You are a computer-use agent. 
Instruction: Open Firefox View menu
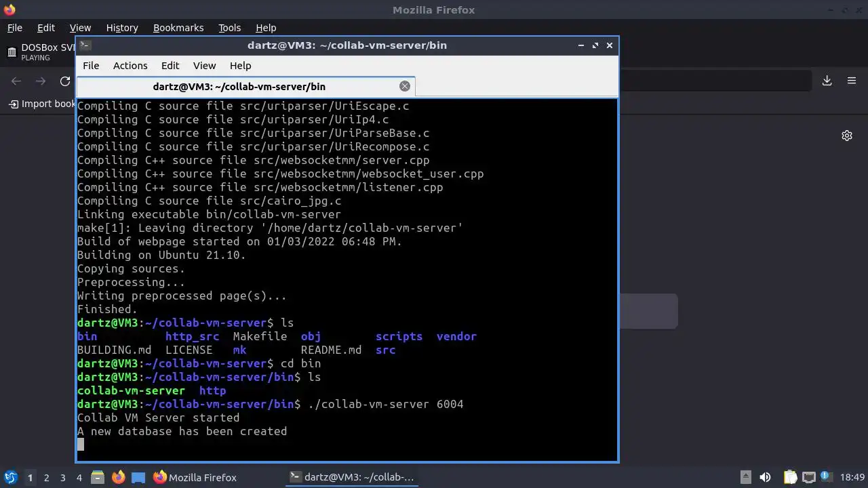pyautogui.click(x=80, y=28)
